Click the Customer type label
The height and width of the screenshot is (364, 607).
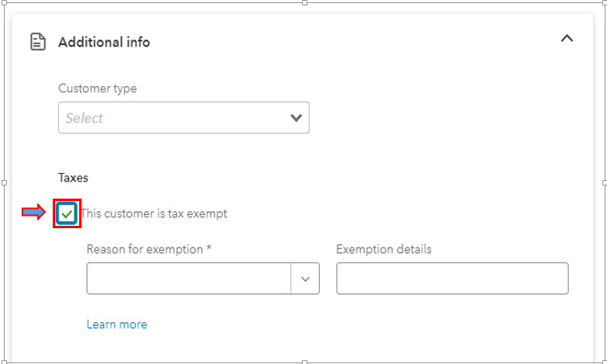click(x=98, y=88)
